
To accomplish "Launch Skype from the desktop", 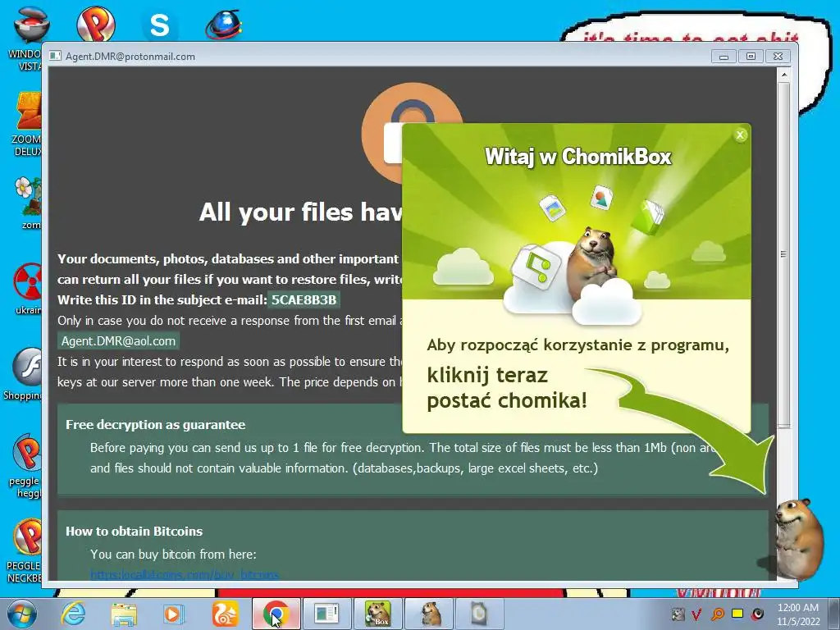I will [x=160, y=25].
